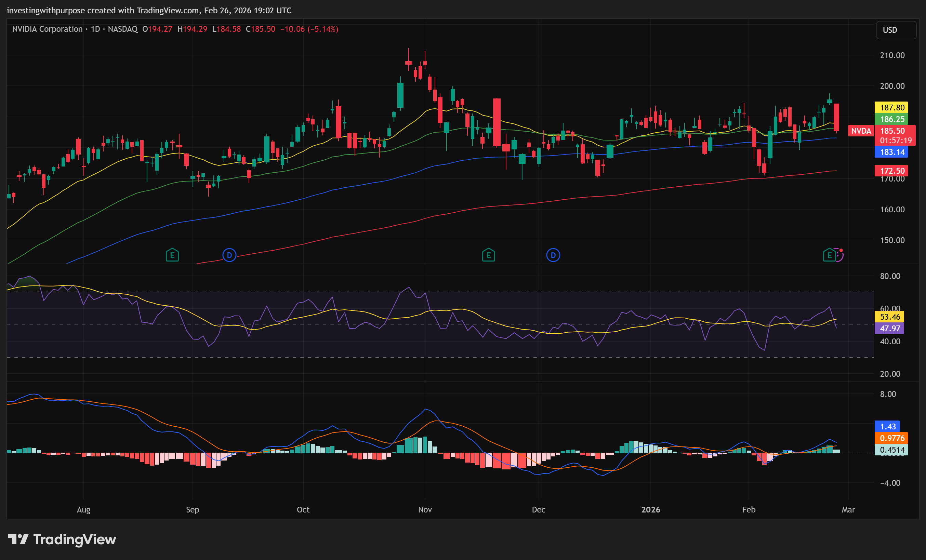926x560 pixels.
Task: Click the NVIDIA Corporation symbol title
Action: point(47,29)
